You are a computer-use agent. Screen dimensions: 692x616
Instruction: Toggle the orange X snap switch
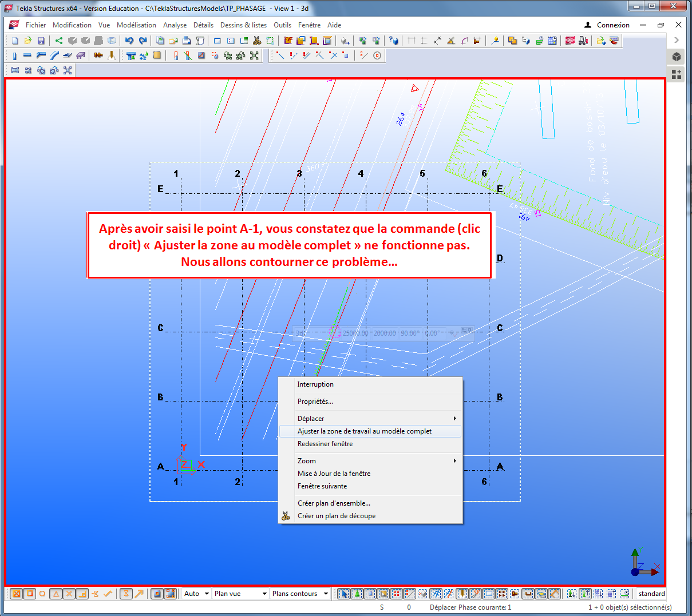(x=69, y=594)
